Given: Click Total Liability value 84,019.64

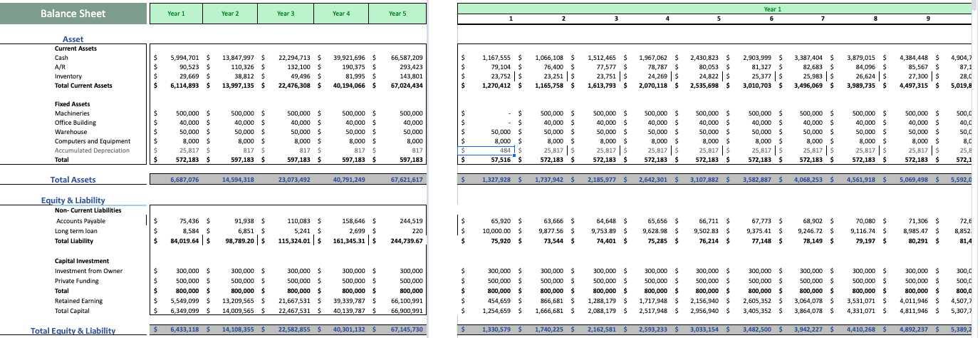Looking at the screenshot, I should point(184,241).
